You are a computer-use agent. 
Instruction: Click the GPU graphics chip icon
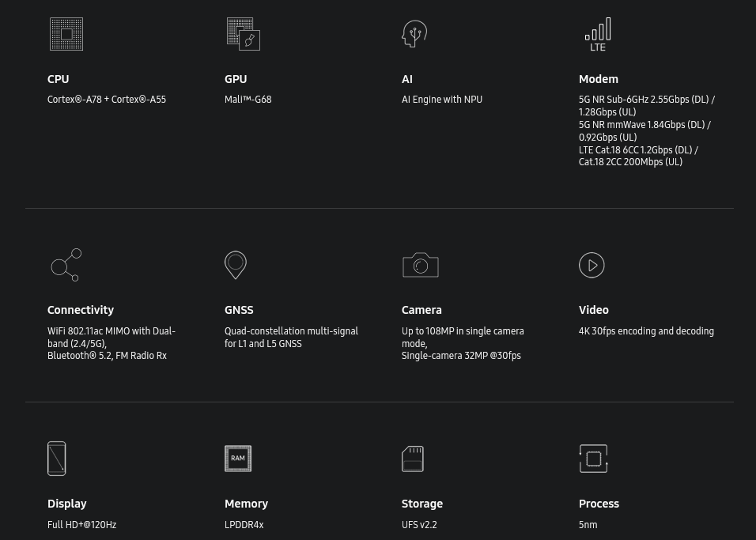click(x=243, y=34)
